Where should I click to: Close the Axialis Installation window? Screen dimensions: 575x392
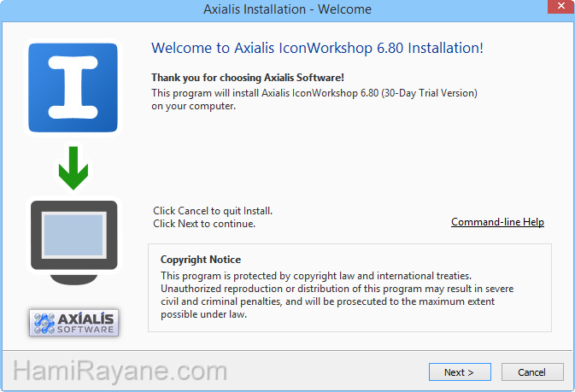[561, 6]
